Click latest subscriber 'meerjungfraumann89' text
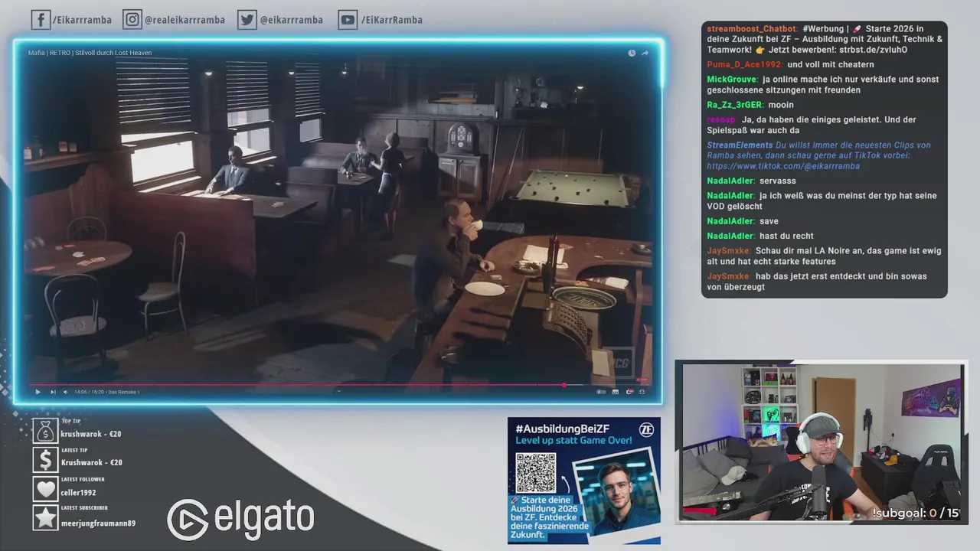The image size is (980, 551). point(98,523)
